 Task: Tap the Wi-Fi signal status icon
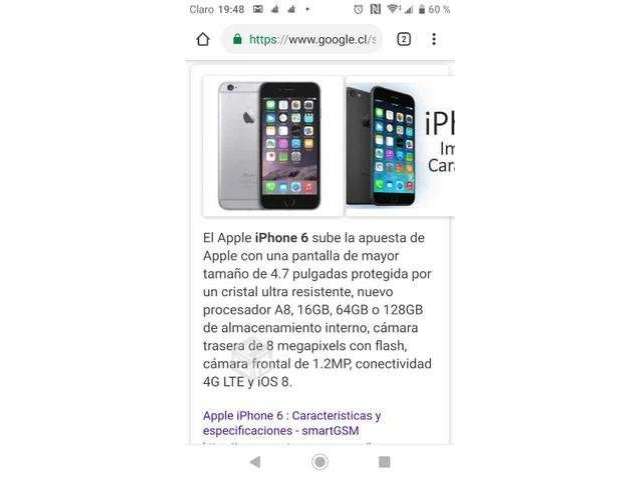(x=393, y=9)
